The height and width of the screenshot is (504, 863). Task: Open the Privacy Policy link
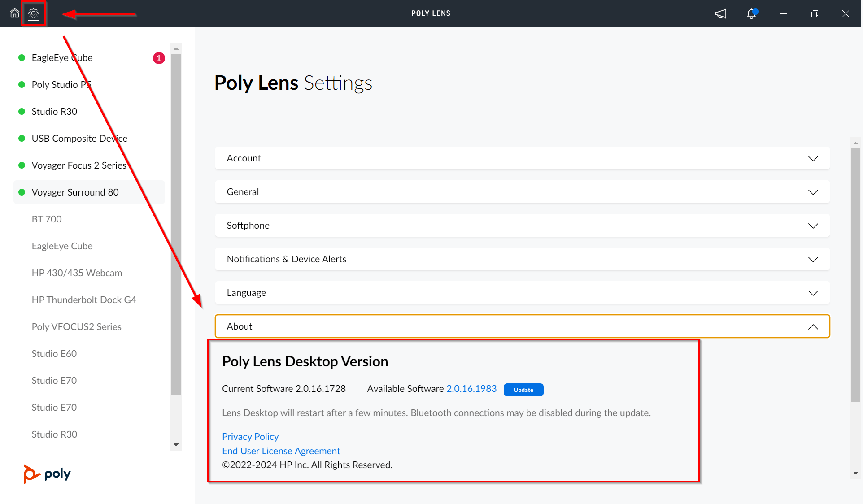tap(250, 436)
